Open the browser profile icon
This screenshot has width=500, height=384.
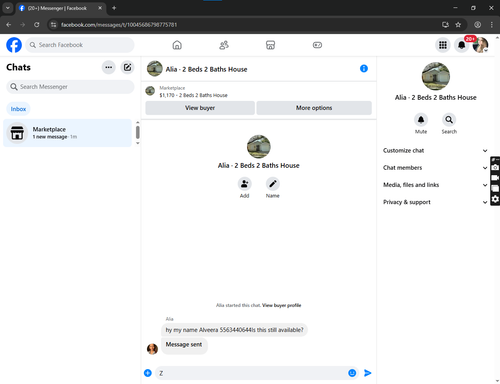(477, 25)
